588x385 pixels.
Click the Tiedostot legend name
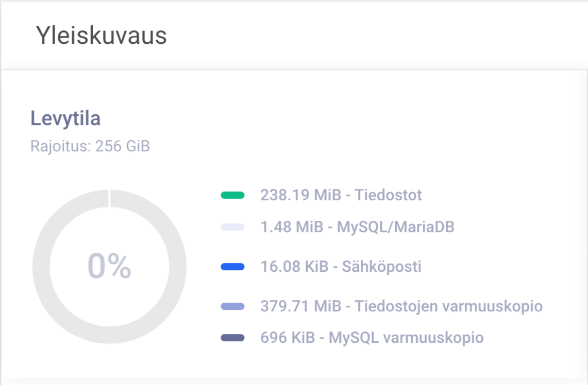[x=388, y=196]
